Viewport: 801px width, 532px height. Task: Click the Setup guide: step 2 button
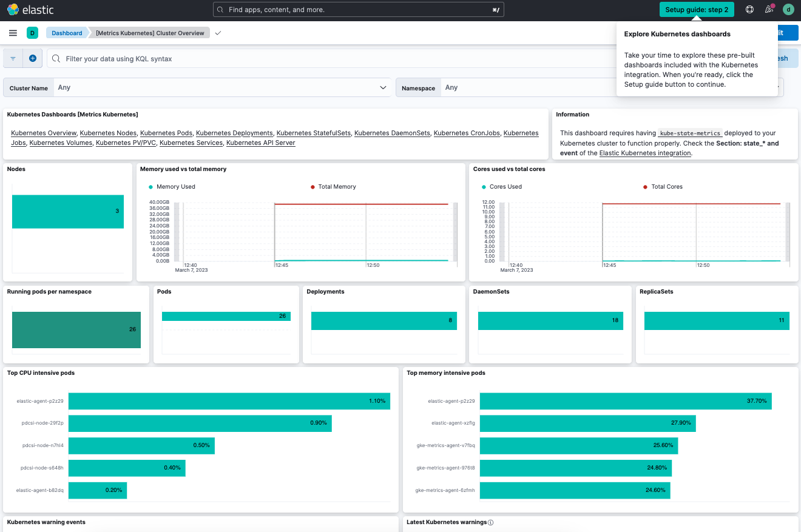click(x=696, y=9)
